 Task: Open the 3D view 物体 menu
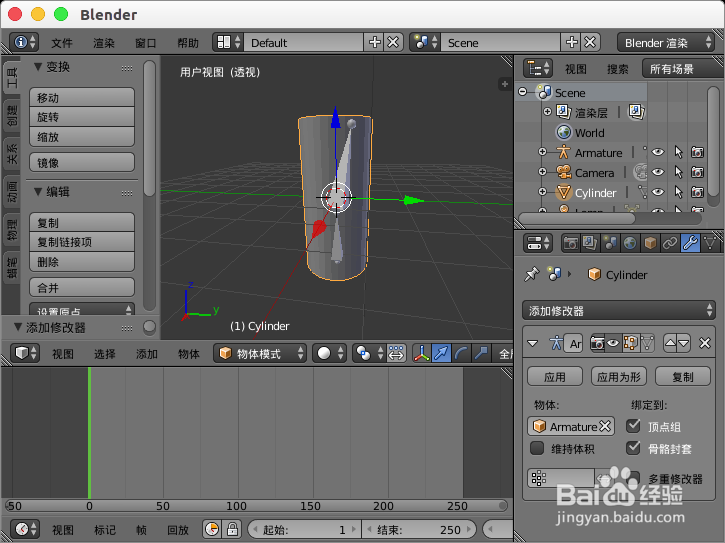pyautogui.click(x=189, y=354)
